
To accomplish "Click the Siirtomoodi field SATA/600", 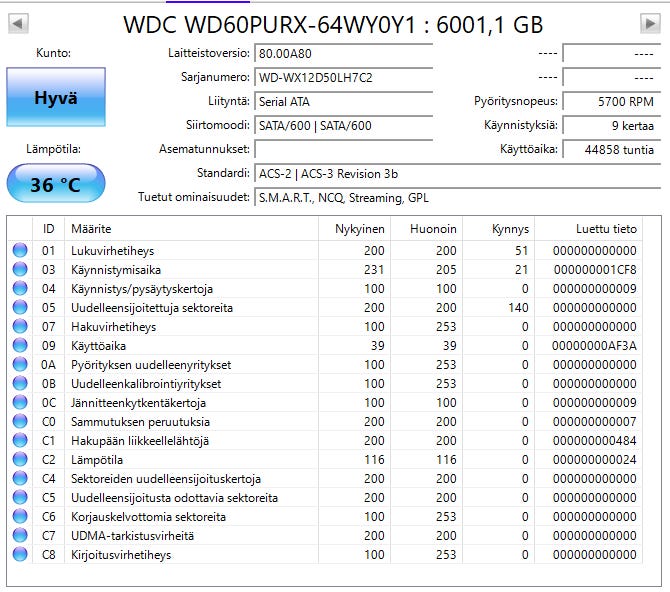I will [x=344, y=125].
